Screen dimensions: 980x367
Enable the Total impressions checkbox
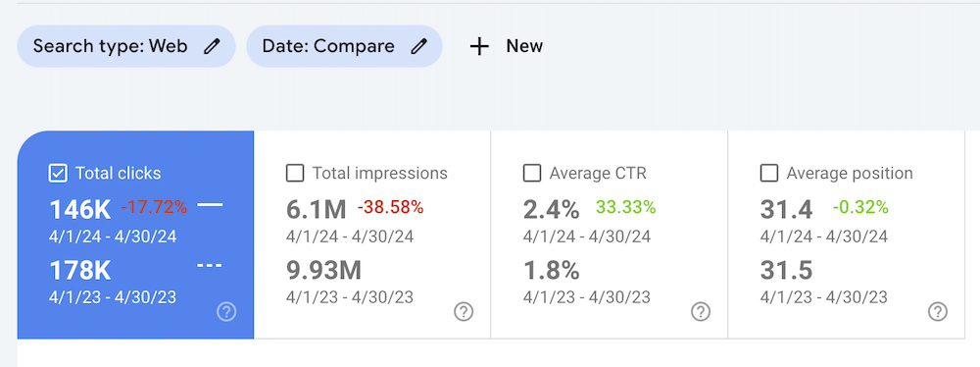[x=295, y=174]
